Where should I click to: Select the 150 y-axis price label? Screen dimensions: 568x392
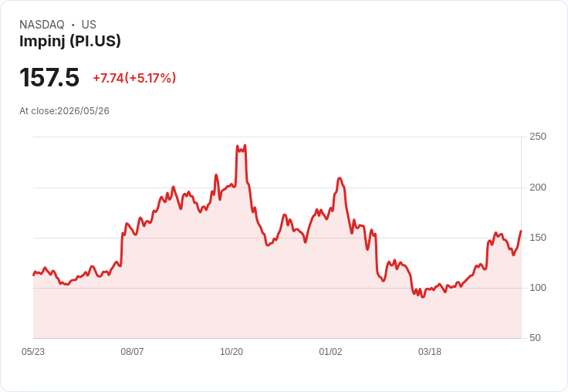[x=538, y=238]
